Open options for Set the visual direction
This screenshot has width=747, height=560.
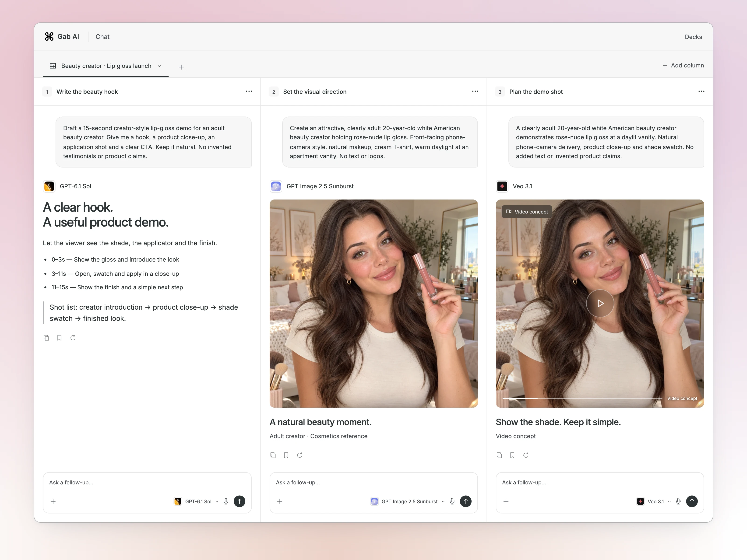(x=475, y=91)
